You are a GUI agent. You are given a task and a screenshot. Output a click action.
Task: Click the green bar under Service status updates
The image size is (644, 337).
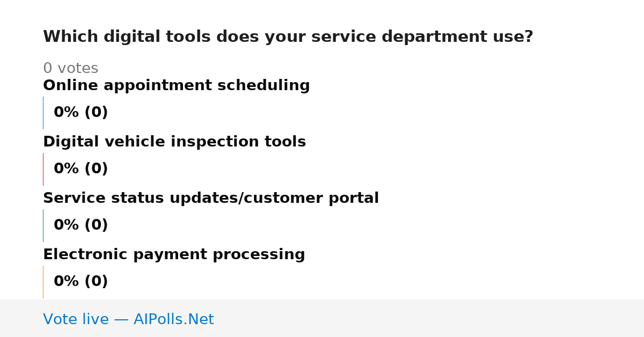(x=43, y=225)
